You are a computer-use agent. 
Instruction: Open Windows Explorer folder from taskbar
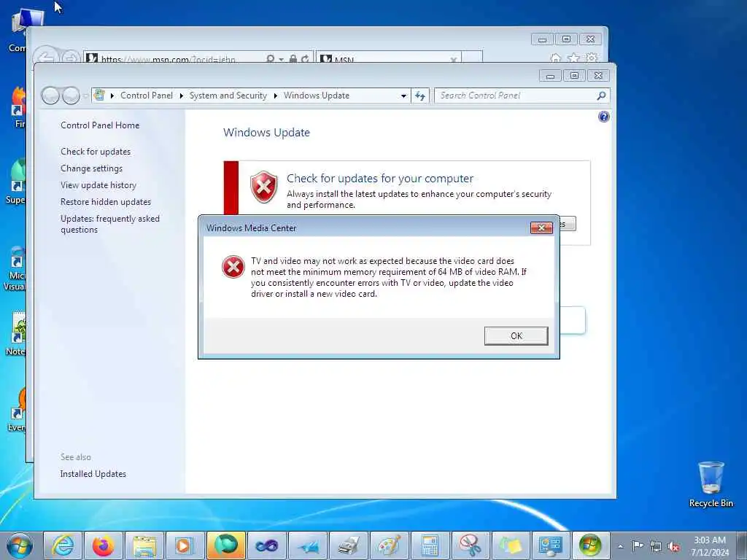pos(144,545)
